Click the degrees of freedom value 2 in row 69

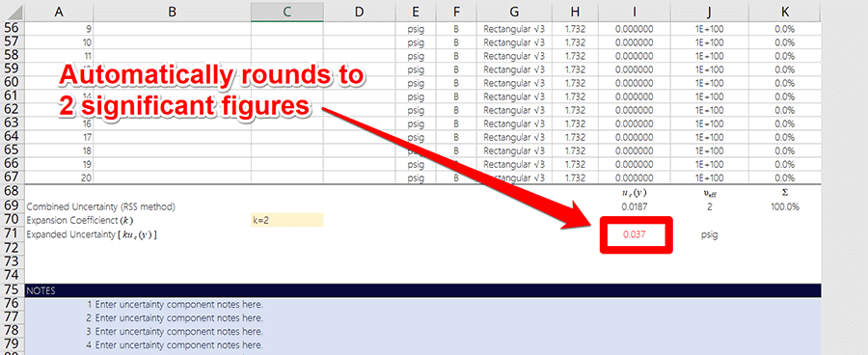(x=709, y=206)
